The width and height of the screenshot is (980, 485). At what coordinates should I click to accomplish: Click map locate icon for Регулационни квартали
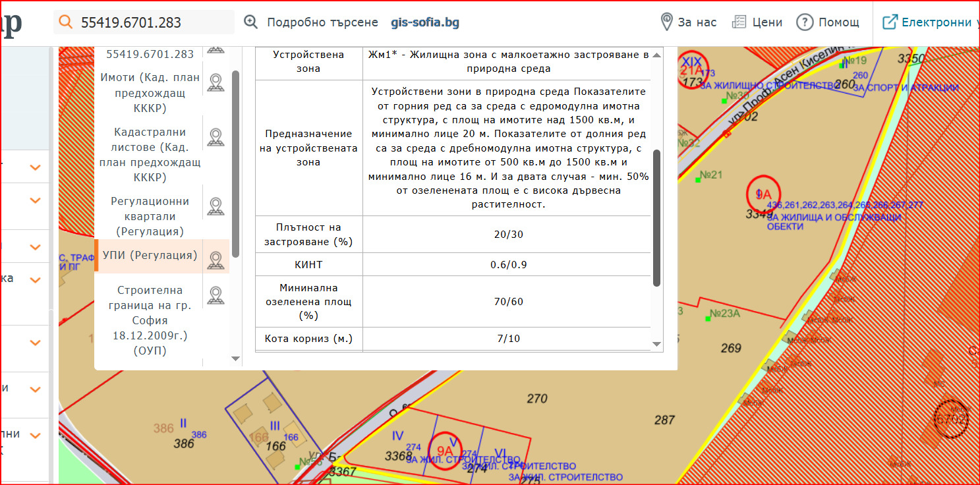click(x=215, y=206)
